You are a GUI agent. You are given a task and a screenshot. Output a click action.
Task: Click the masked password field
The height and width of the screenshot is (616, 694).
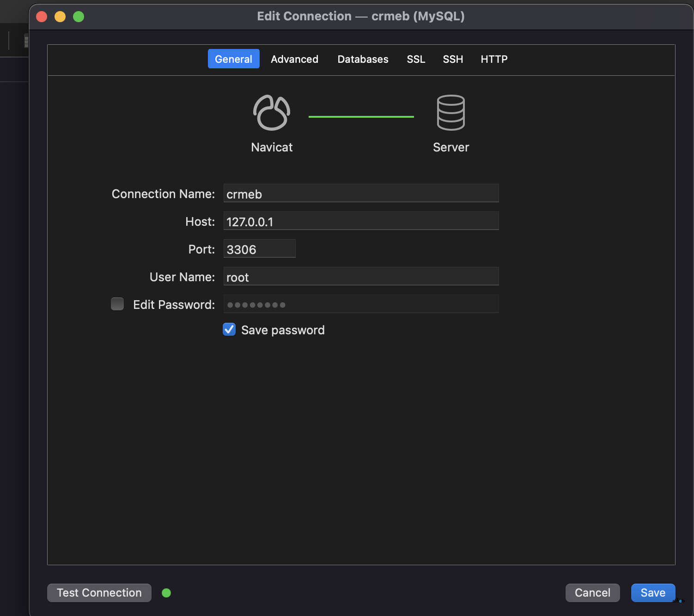point(361,304)
